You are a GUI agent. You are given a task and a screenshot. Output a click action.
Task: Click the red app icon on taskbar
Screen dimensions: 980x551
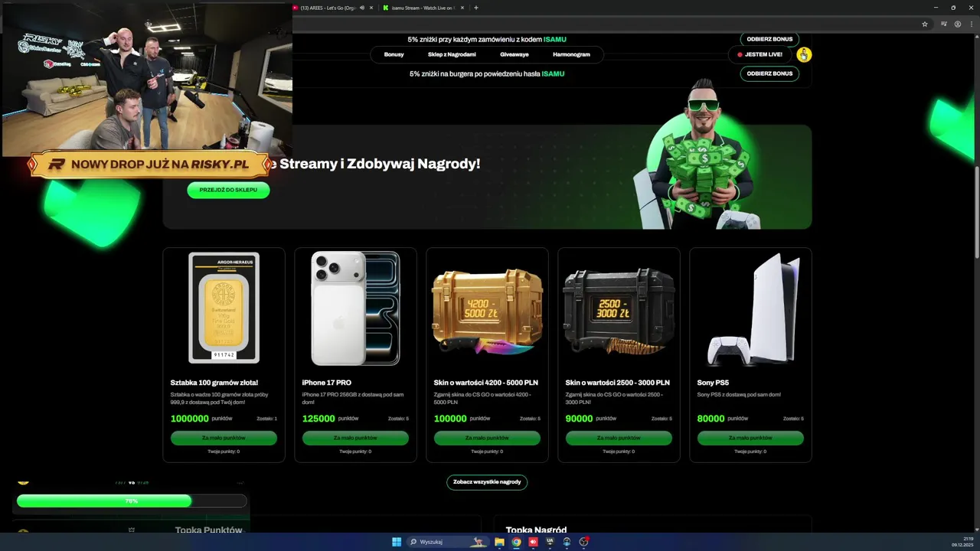tap(533, 542)
